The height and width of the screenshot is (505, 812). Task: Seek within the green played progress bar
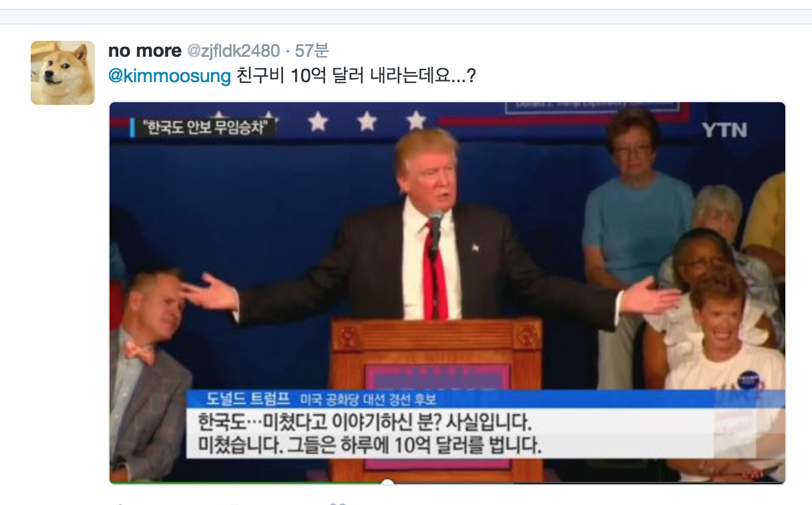pyautogui.click(x=248, y=482)
